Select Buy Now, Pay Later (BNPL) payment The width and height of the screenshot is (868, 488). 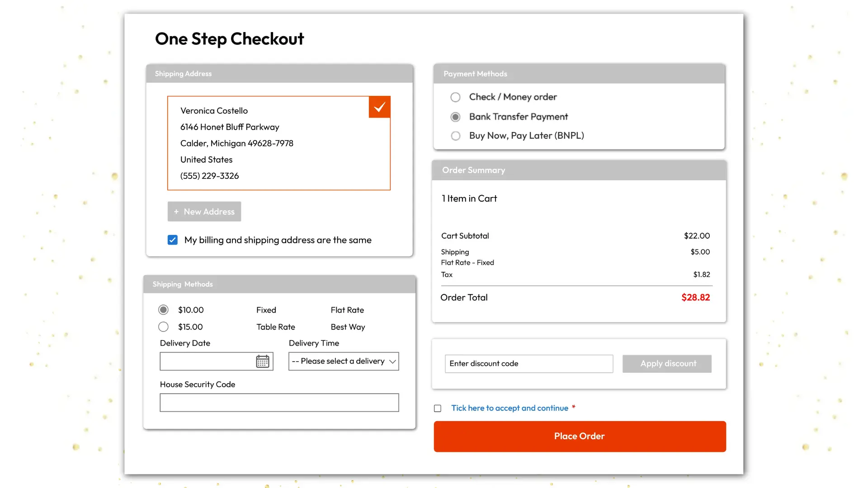tap(455, 136)
